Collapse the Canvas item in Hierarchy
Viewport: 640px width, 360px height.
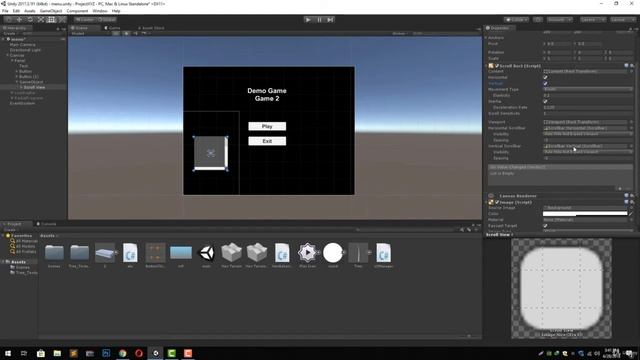point(8,55)
